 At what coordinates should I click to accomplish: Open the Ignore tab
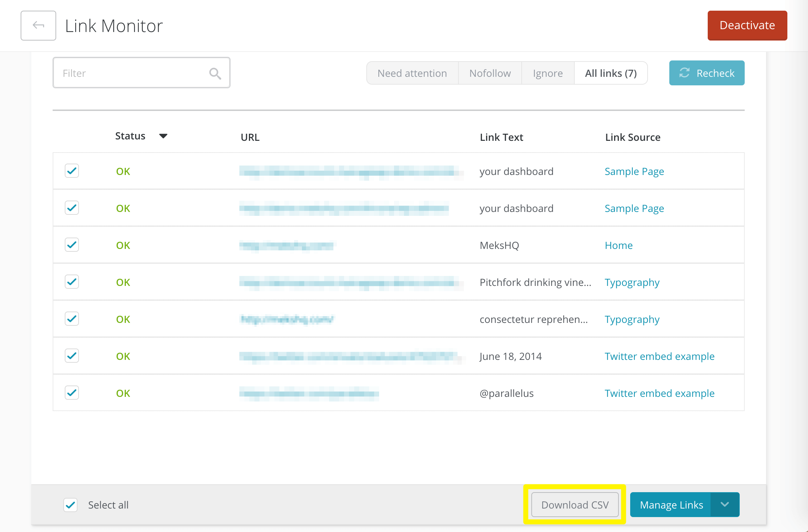click(x=548, y=73)
